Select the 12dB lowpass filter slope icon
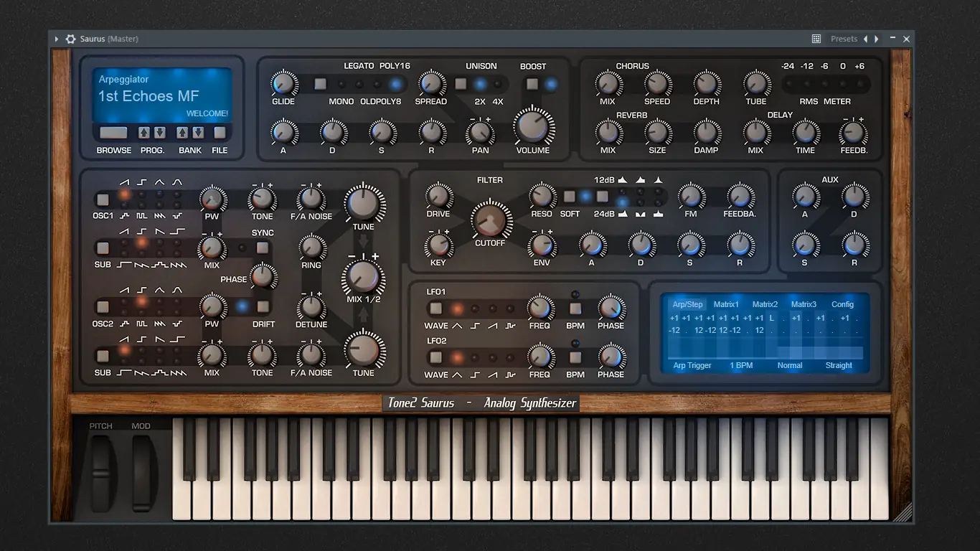 (622, 180)
